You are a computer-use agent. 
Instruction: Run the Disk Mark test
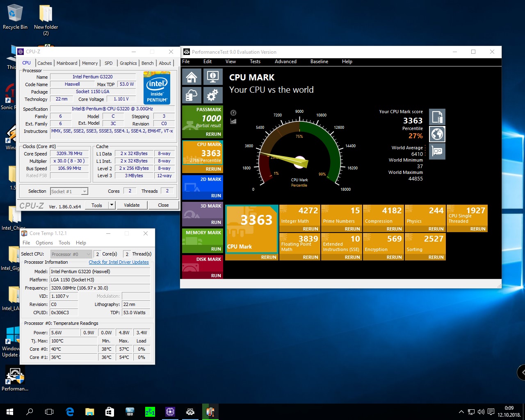click(x=216, y=276)
